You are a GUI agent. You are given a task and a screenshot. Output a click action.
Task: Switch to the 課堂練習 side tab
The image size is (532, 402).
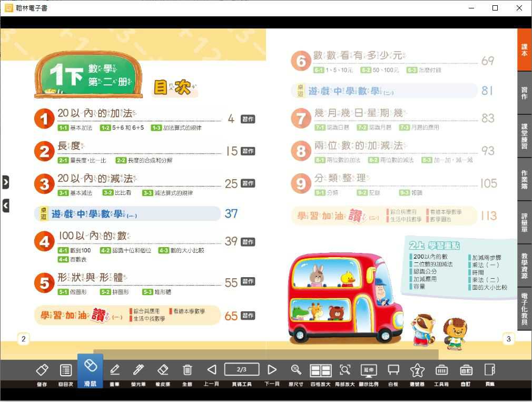[x=525, y=136]
